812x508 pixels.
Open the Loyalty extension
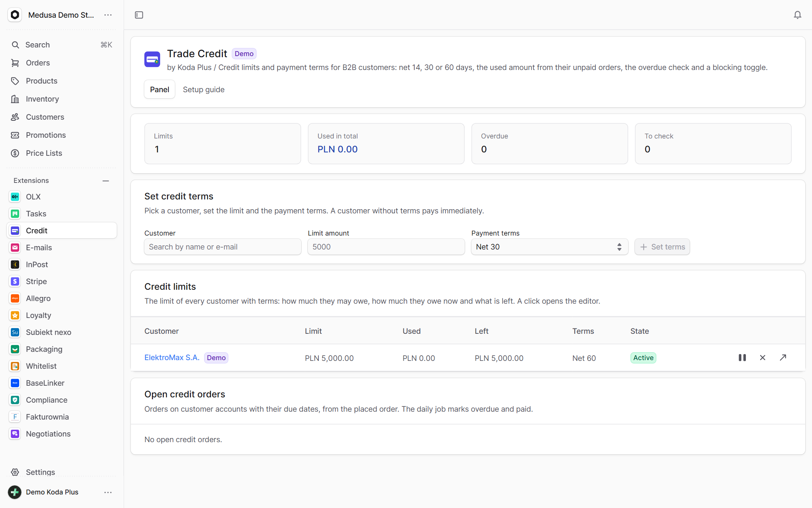coord(62,315)
